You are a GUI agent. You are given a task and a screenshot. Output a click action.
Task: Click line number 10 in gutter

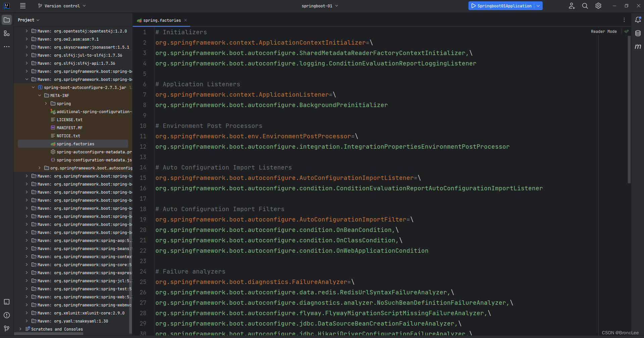pos(143,126)
